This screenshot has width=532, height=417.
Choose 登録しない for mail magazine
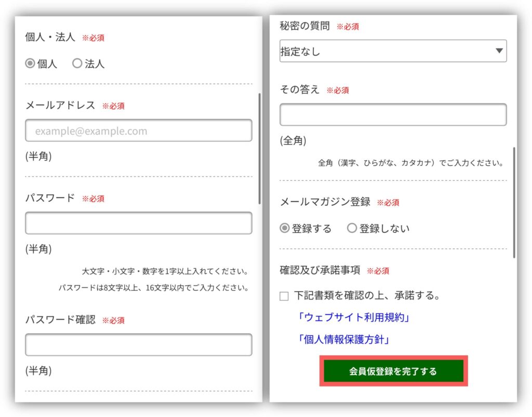click(352, 228)
